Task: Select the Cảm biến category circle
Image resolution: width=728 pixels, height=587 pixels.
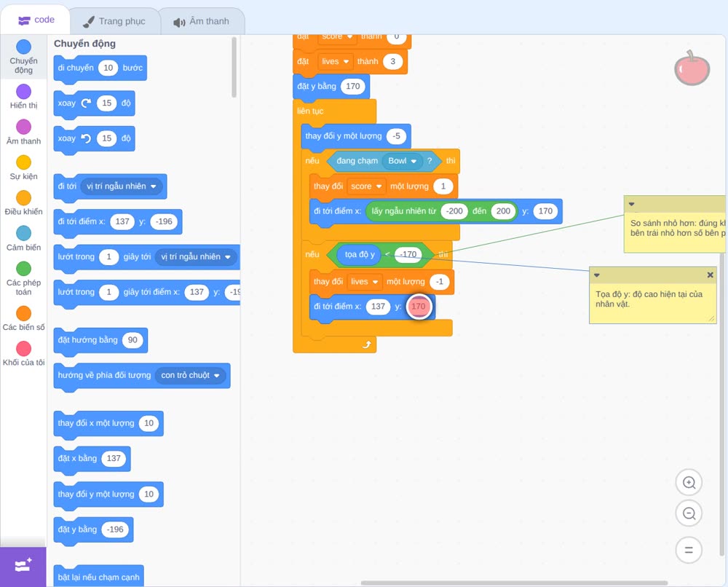Action: (24, 233)
